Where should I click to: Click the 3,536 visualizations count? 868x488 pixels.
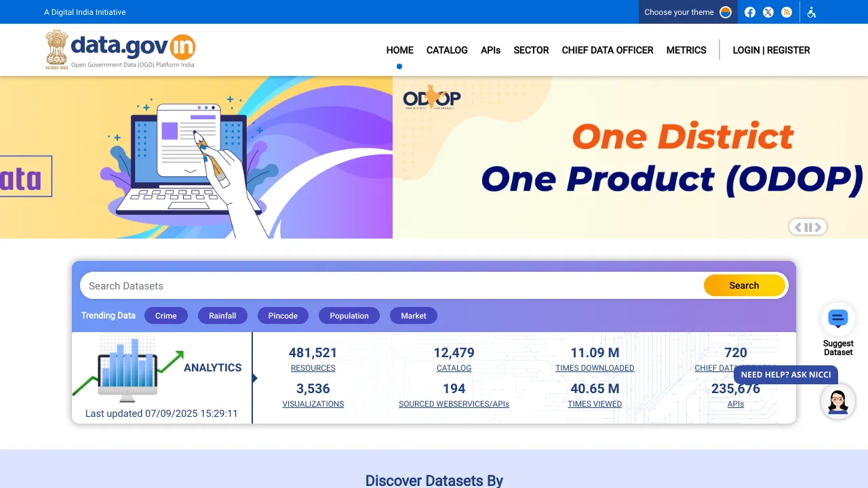point(313,388)
